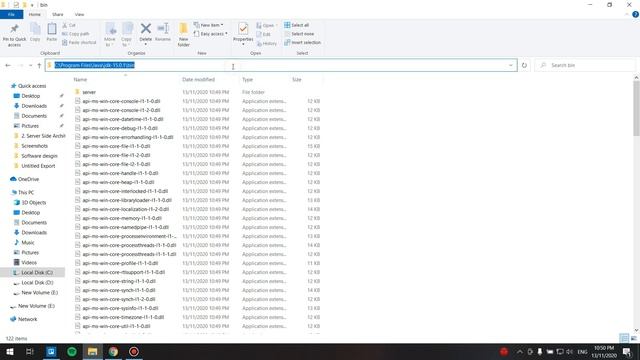Viewport: 640px width, 360px height.
Task: Open the Move to dropdown
Action: tap(110, 34)
